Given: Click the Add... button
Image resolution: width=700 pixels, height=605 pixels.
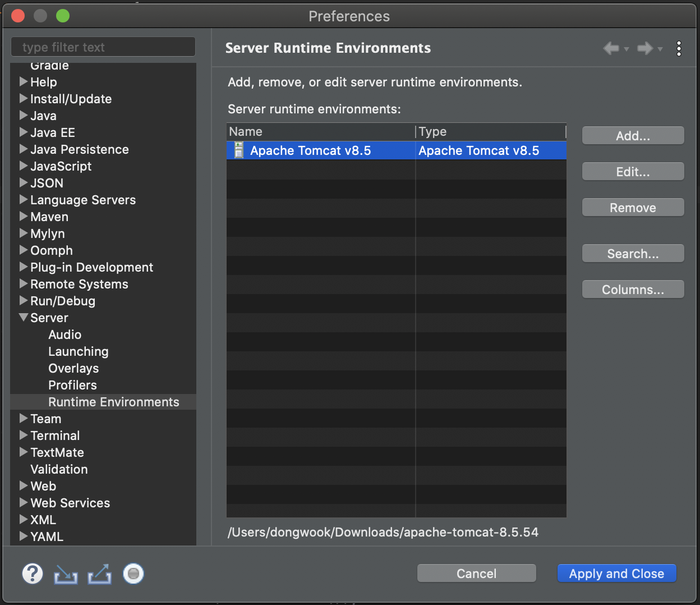Looking at the screenshot, I should point(633,136).
